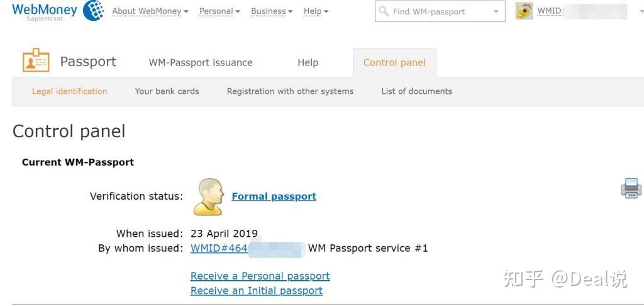644x306 pixels.
Task: Open the Find WM-passport dropdown arrow
Action: pyautogui.click(x=496, y=12)
